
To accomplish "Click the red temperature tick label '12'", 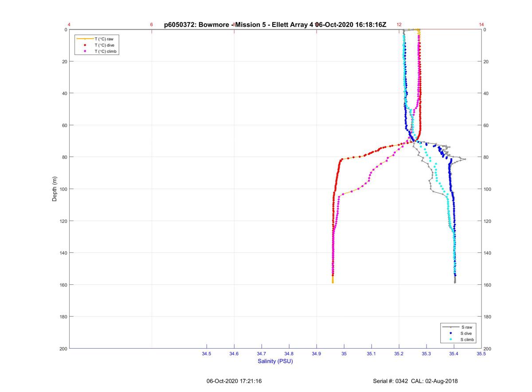I will click(399, 25).
